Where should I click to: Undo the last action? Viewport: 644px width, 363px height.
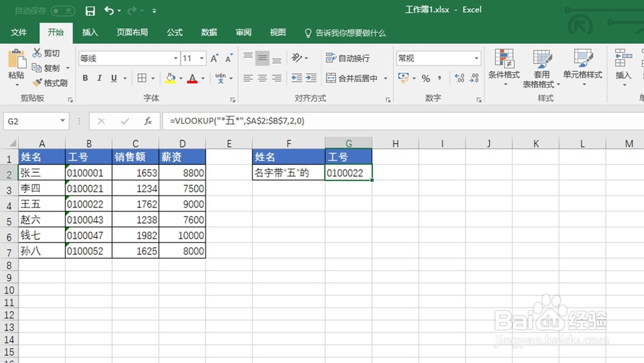pos(109,11)
